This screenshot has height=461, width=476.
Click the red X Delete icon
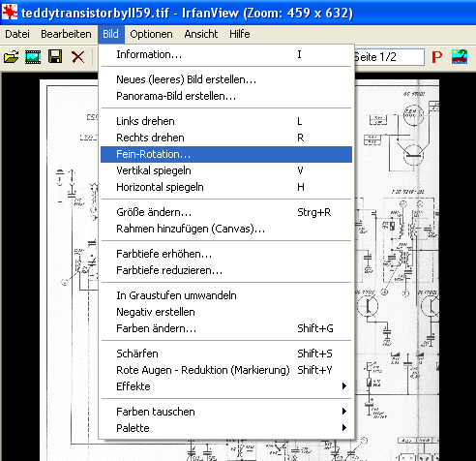pos(78,57)
